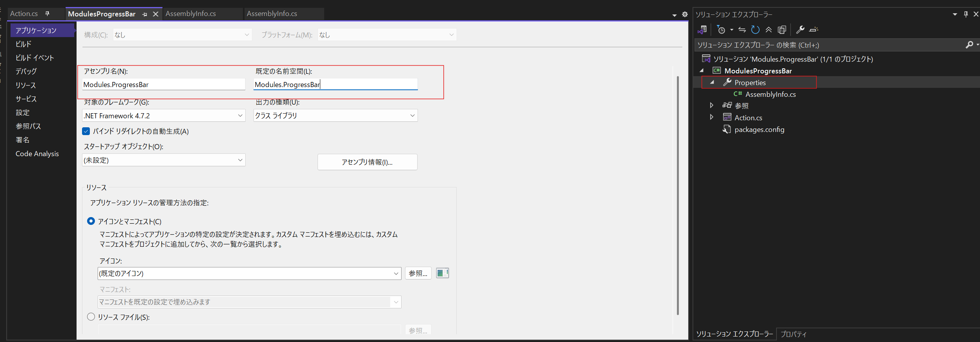Open the アプリケーション settings page
The image size is (980, 342).
coord(42,30)
